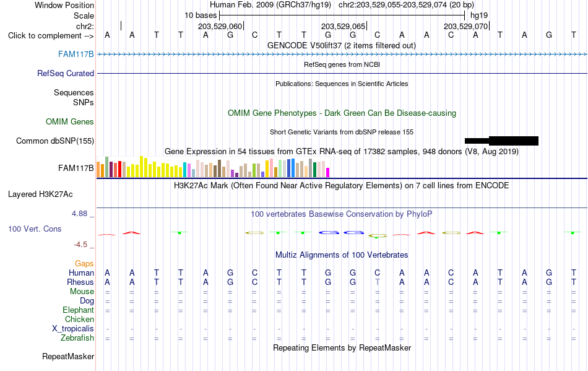This screenshot has height=371, width=588.
Task: Click the magenta last bar in GTEx chart
Action: pos(327,173)
